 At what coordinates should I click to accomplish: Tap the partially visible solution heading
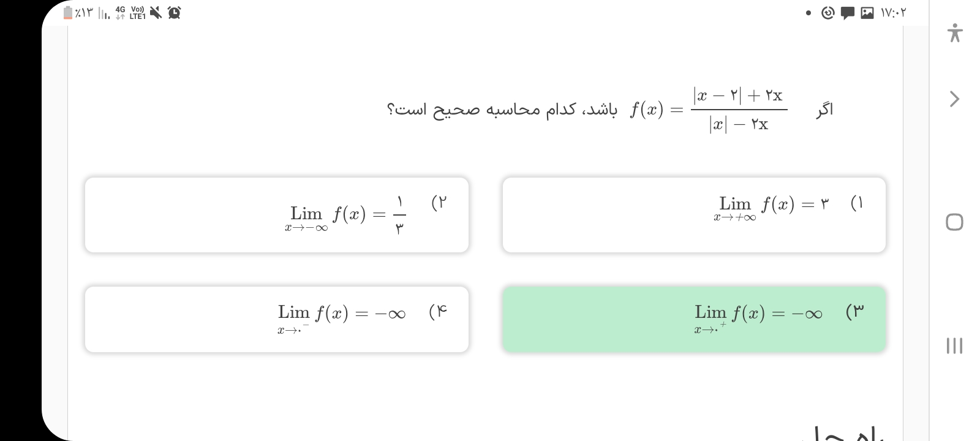(x=848, y=434)
